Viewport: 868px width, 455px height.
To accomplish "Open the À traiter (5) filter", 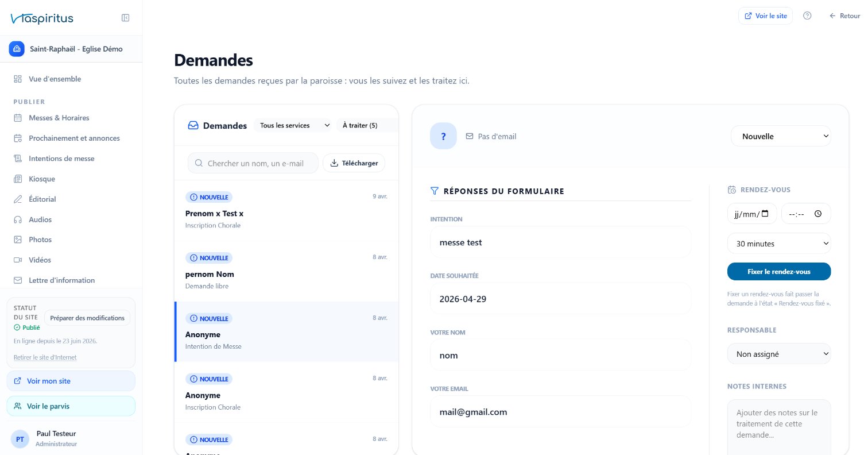I will [x=367, y=125].
